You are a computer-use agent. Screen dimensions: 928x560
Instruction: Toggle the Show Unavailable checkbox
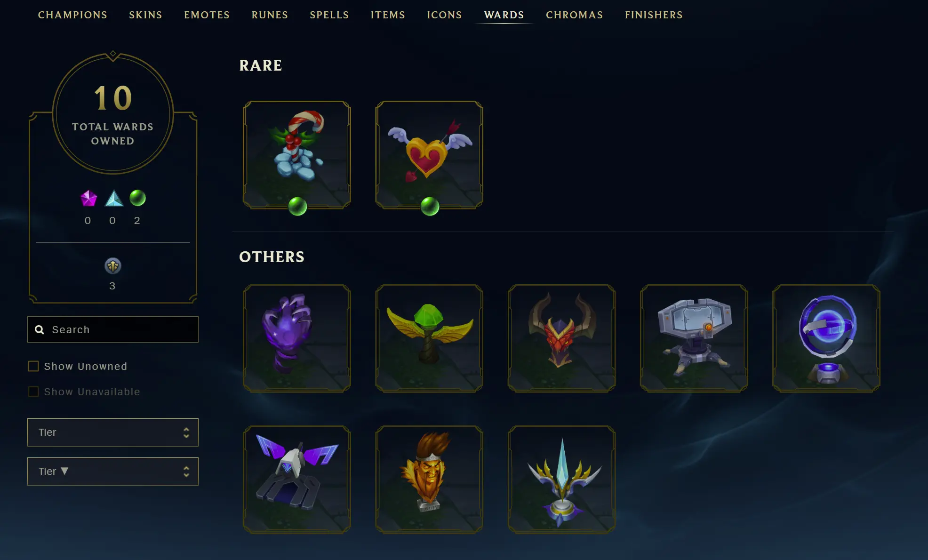33,392
